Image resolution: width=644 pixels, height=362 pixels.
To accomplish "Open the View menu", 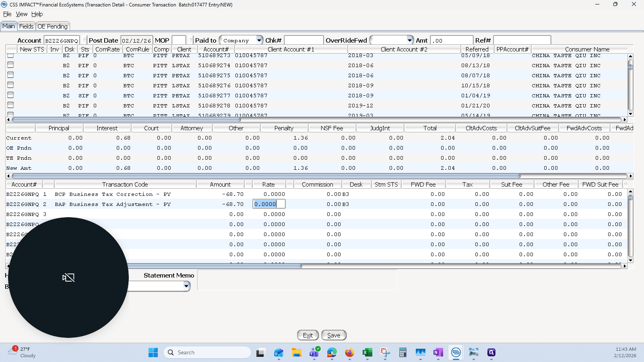I will 22,14.
